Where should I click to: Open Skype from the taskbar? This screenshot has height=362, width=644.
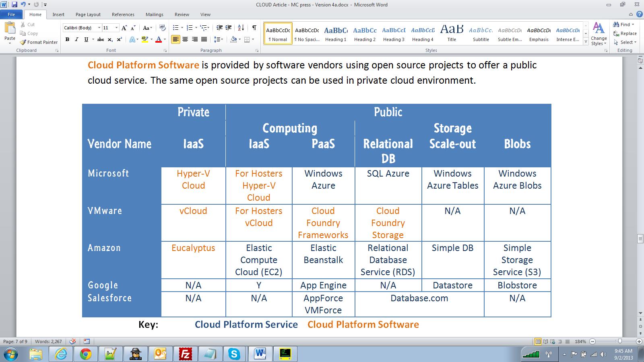click(234, 354)
